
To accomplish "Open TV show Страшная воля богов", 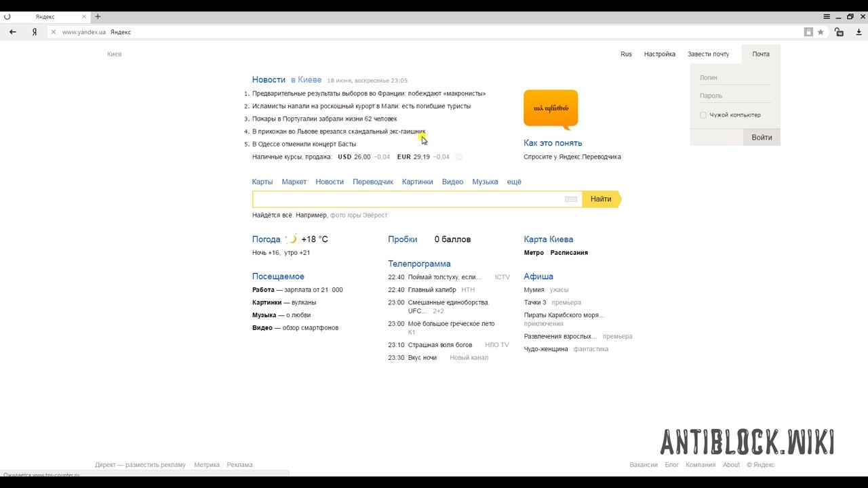I will (x=440, y=345).
